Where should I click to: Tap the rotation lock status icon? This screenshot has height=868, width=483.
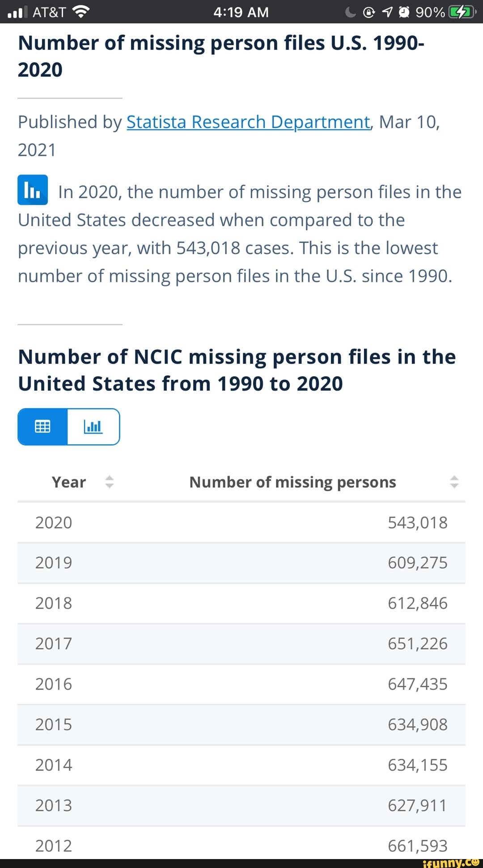tap(369, 12)
